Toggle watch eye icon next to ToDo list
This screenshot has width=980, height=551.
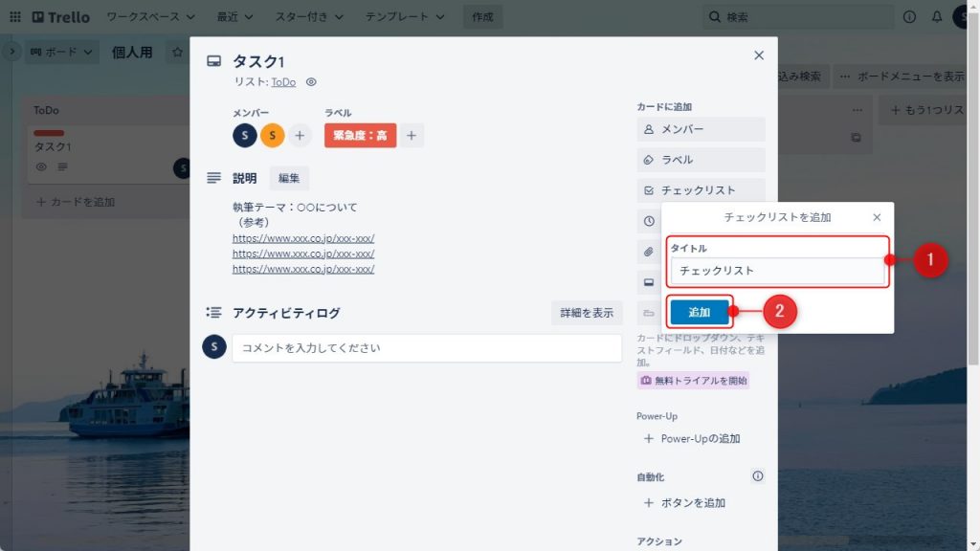[311, 82]
